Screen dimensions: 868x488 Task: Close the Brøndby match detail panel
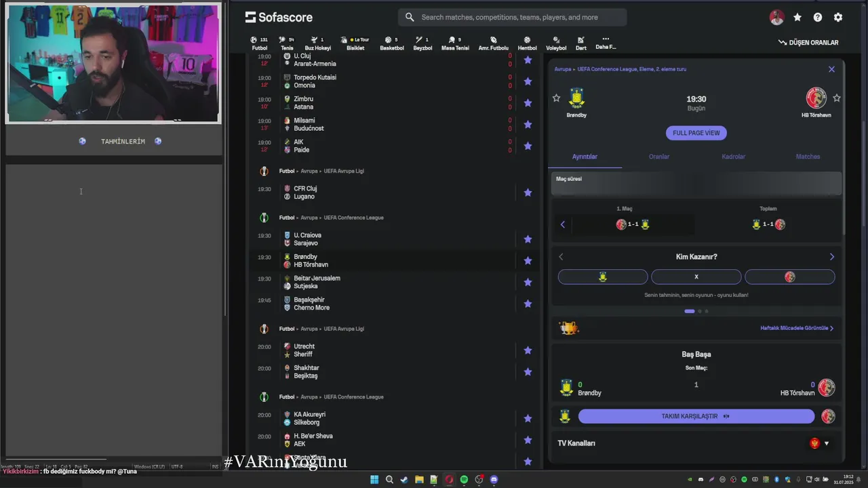(x=831, y=69)
